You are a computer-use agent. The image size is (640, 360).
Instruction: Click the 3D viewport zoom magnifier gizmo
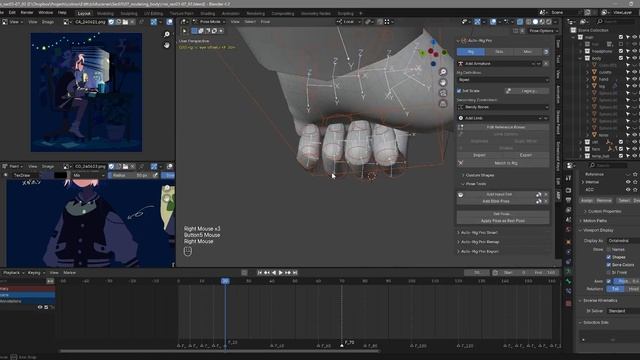pyautogui.click(x=443, y=72)
